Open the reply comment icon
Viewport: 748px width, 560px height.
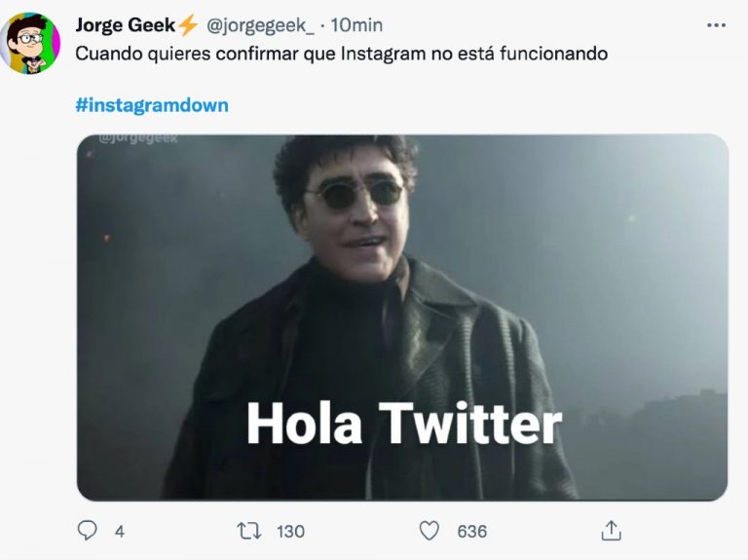(x=87, y=531)
